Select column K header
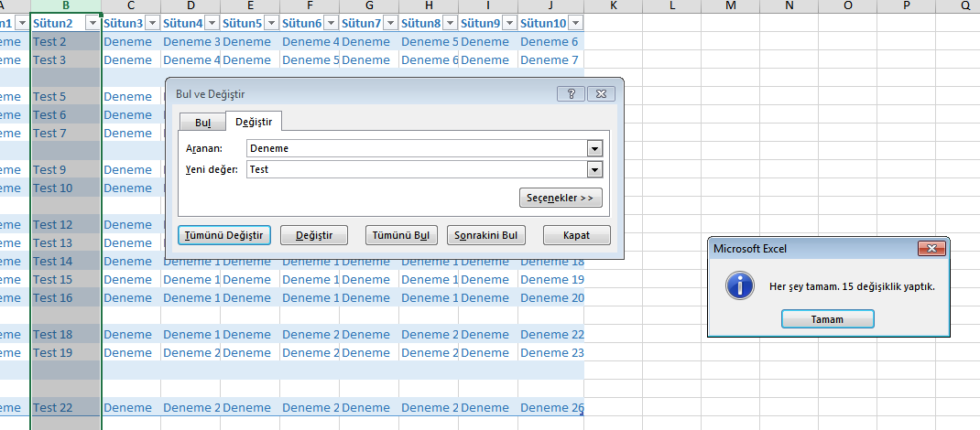 [x=613, y=5]
